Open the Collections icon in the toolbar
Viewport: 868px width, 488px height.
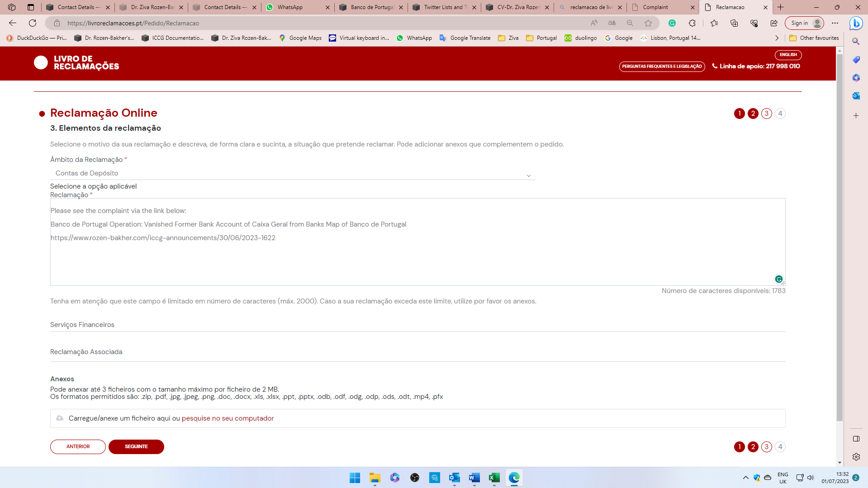pyautogui.click(x=734, y=23)
